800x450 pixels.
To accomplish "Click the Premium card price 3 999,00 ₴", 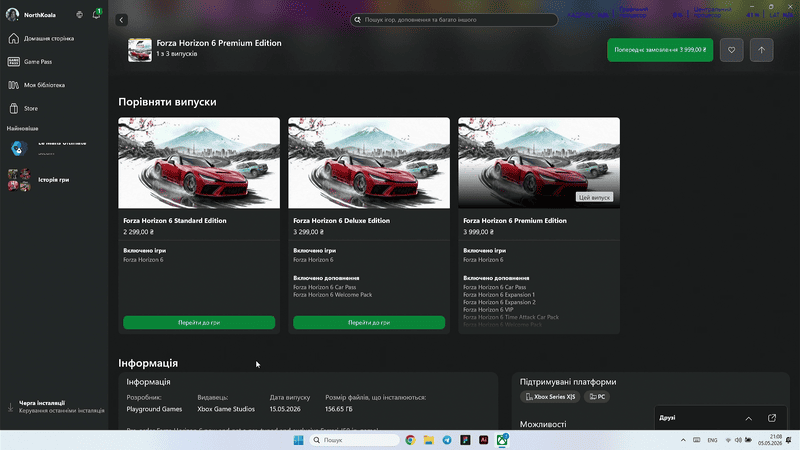I will pyautogui.click(x=478, y=232).
